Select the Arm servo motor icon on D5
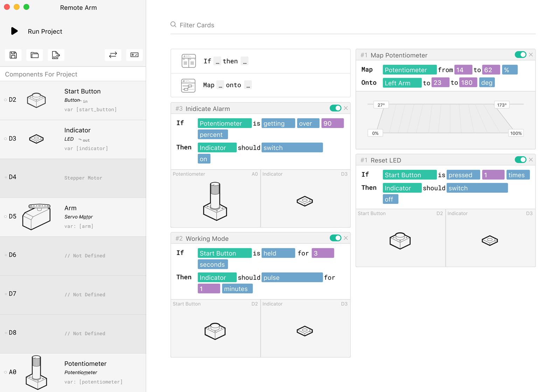 [x=36, y=217]
